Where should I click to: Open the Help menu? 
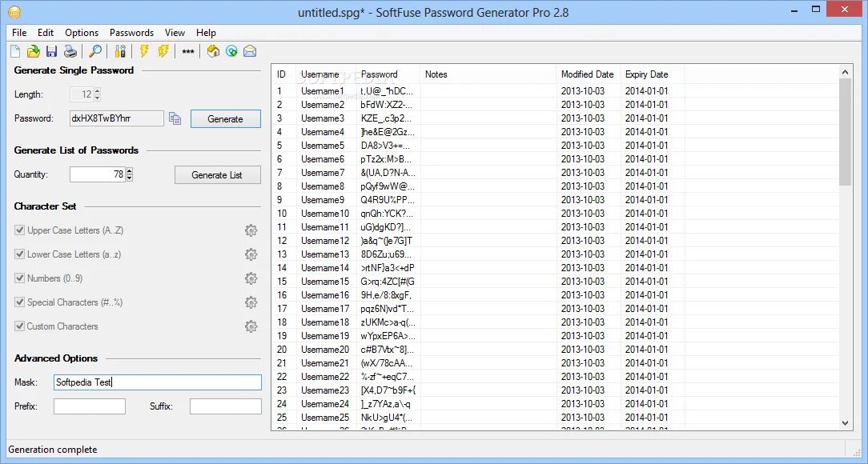[206, 33]
